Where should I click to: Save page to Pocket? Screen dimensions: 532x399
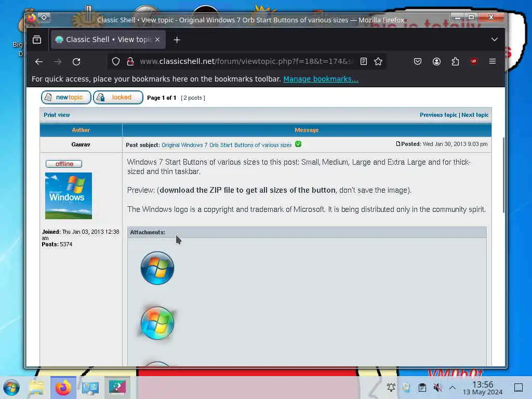click(418, 61)
